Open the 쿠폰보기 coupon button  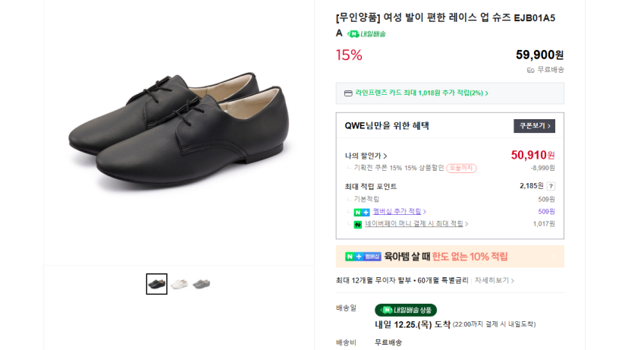534,126
